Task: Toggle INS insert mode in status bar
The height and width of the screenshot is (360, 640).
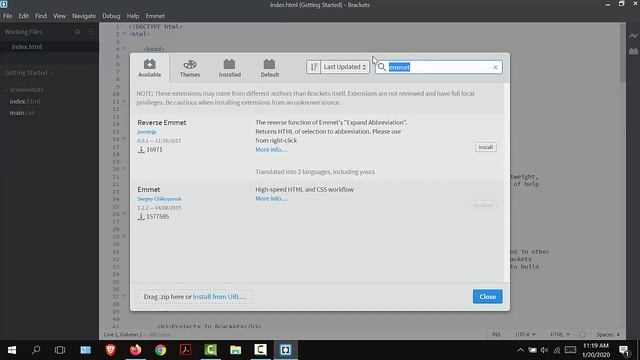Action: (x=496, y=334)
